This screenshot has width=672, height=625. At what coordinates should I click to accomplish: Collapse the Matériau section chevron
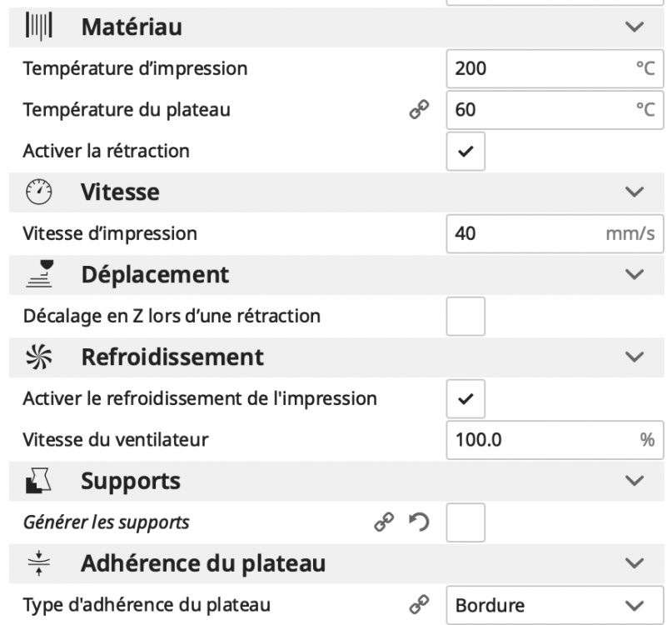(635, 27)
